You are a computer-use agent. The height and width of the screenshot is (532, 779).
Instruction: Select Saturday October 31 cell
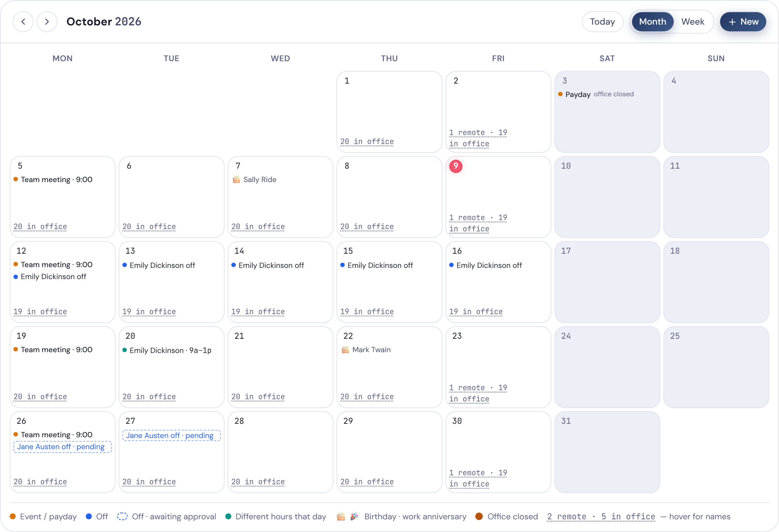607,452
